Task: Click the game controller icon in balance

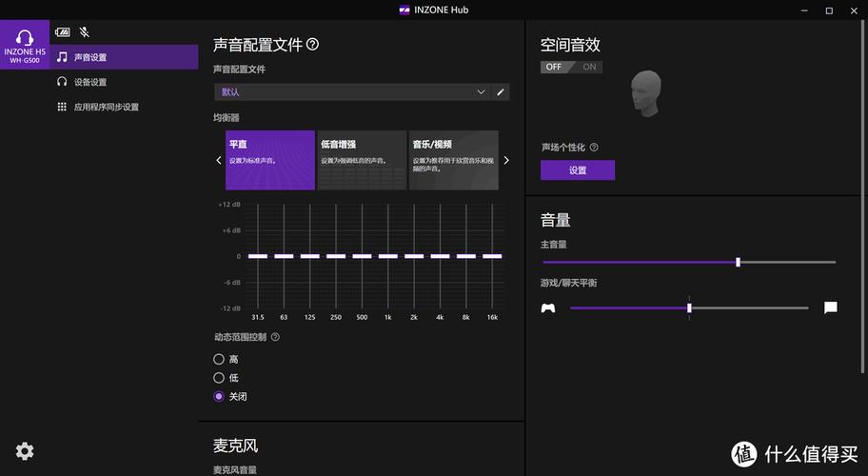Action: coord(548,307)
